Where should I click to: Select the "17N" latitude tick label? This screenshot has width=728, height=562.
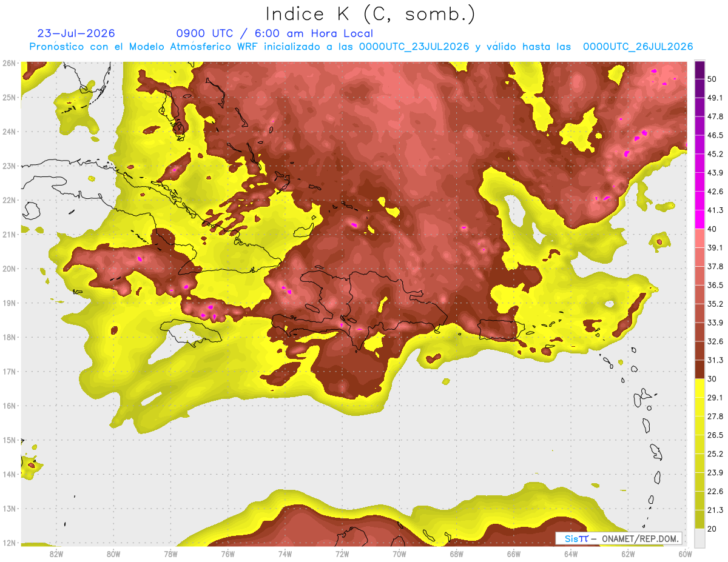(x=9, y=372)
